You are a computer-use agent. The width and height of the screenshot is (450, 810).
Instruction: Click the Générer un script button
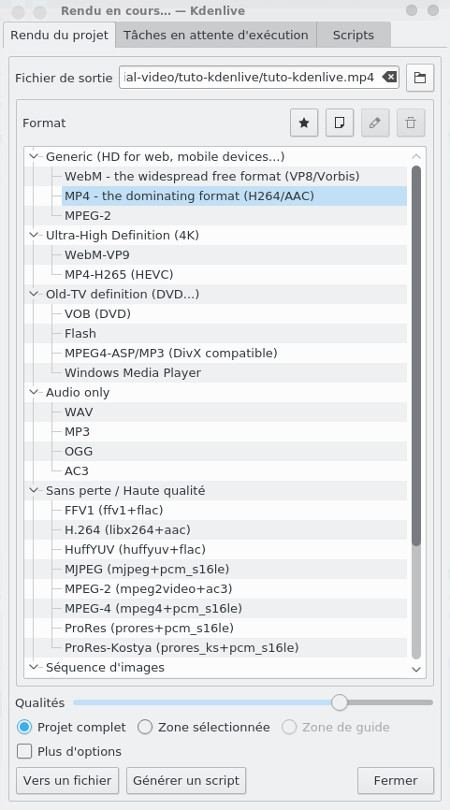[186, 780]
